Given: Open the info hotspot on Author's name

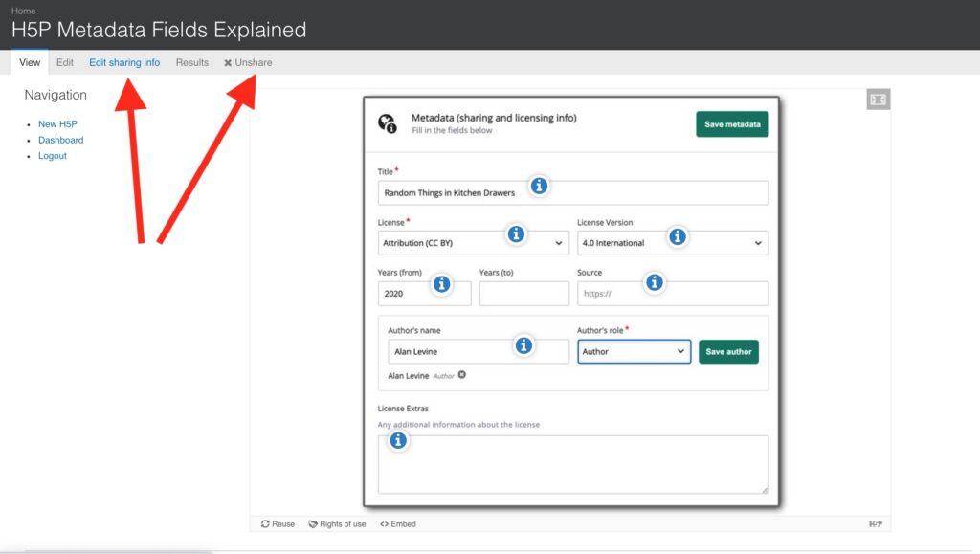Looking at the screenshot, I should pos(523,344).
